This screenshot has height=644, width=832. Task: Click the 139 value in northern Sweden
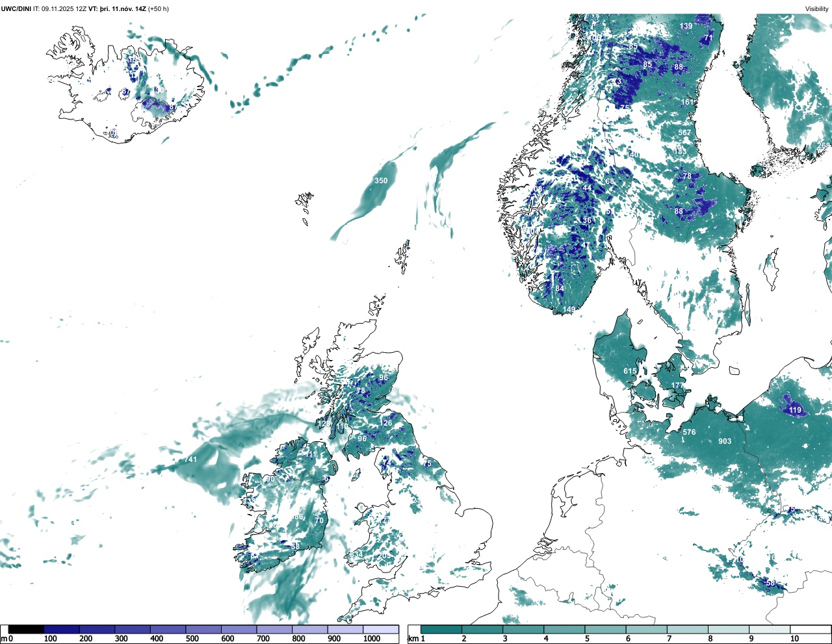[x=686, y=27]
